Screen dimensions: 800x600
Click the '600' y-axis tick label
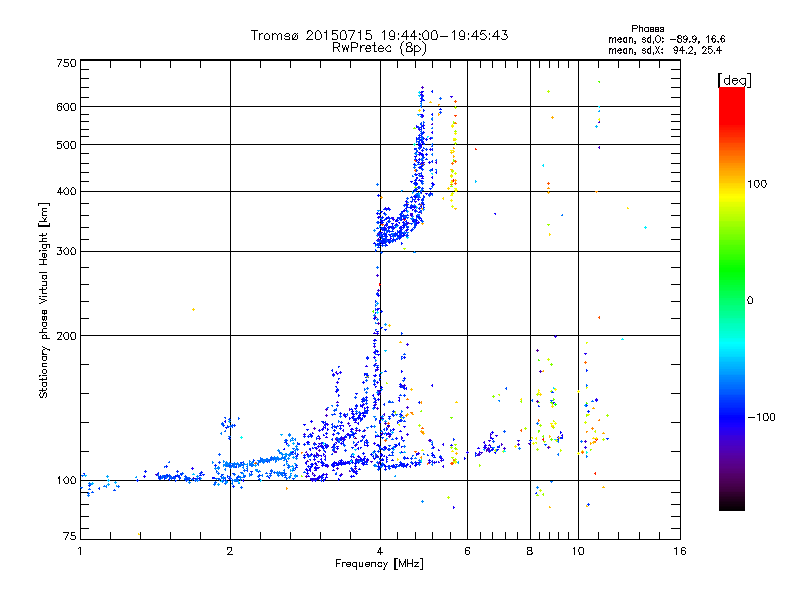pos(66,107)
